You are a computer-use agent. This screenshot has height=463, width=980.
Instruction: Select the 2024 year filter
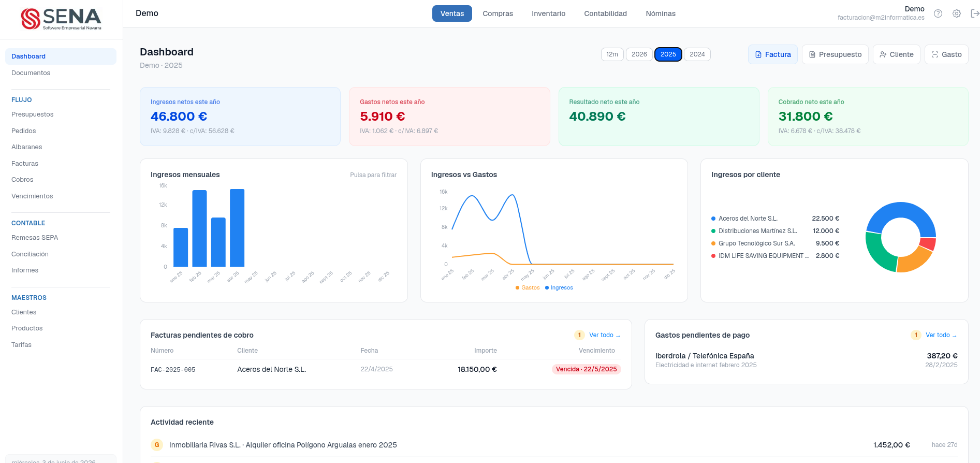point(697,54)
